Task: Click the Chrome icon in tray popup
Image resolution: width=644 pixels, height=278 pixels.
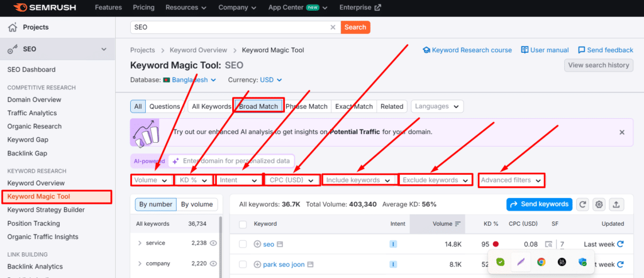Action: (541, 262)
